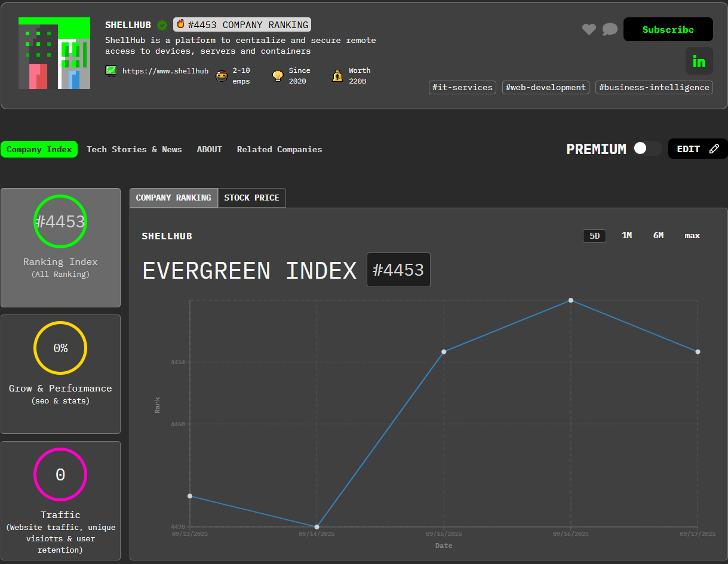The image size is (728, 564).
Task: Open ShellHub's LinkedIn page icon
Action: tap(699, 61)
